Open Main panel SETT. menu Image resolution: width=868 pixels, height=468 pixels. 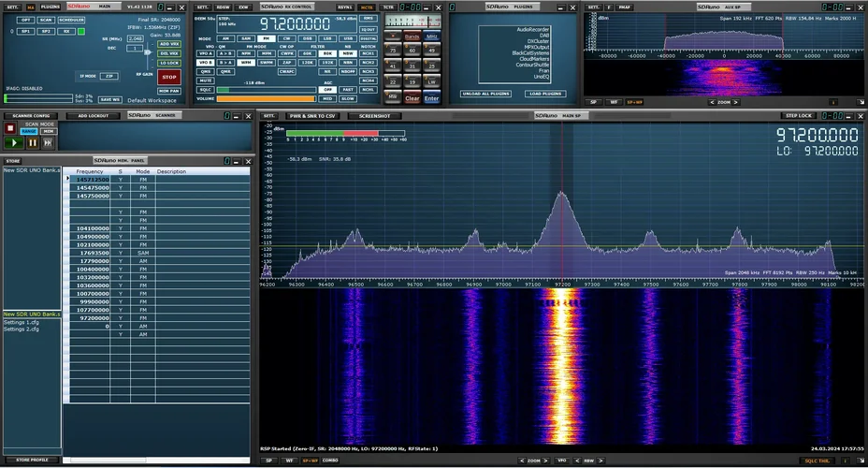click(12, 7)
